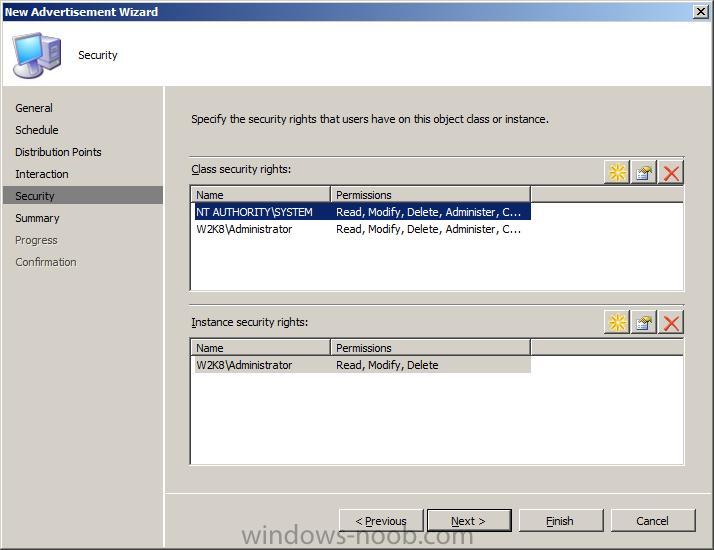Image resolution: width=714 pixels, height=550 pixels.
Task: Delete selected class security right (red X)
Action: click(x=671, y=172)
